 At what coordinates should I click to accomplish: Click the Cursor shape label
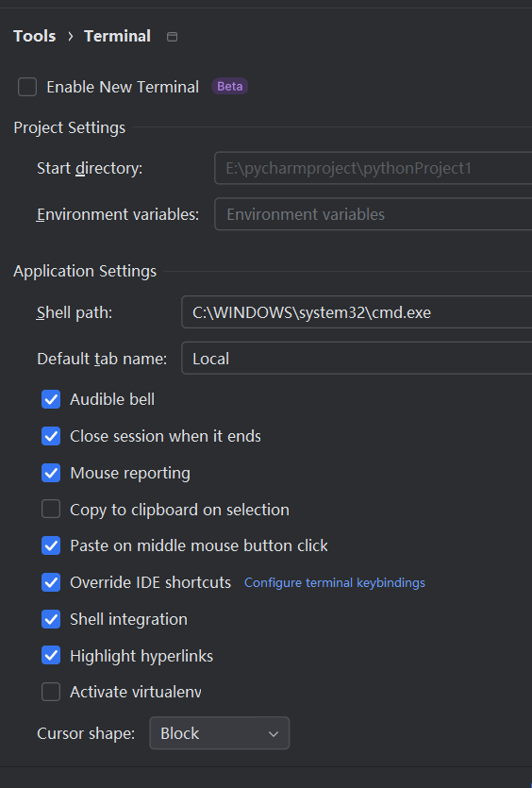[86, 733]
